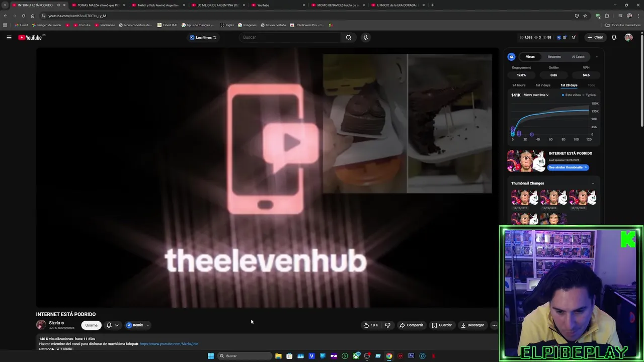Click the Compartir share button

point(411,325)
